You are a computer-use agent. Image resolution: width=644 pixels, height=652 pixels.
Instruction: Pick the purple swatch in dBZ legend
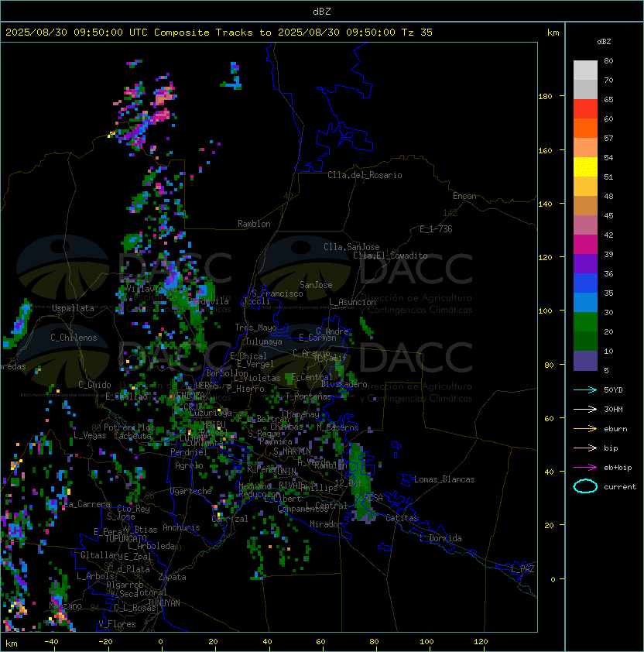click(585, 263)
